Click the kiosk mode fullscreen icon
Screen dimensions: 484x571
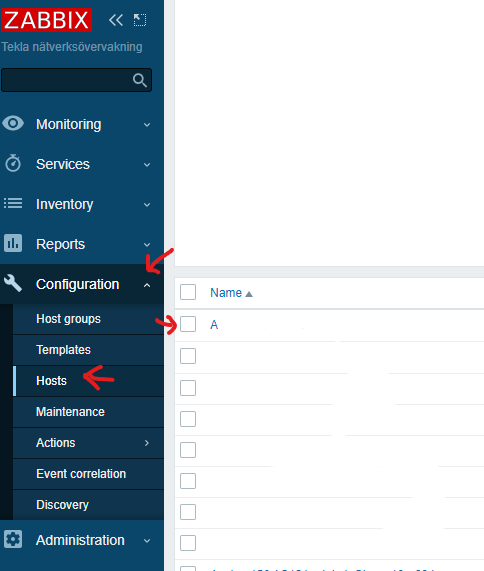140,20
